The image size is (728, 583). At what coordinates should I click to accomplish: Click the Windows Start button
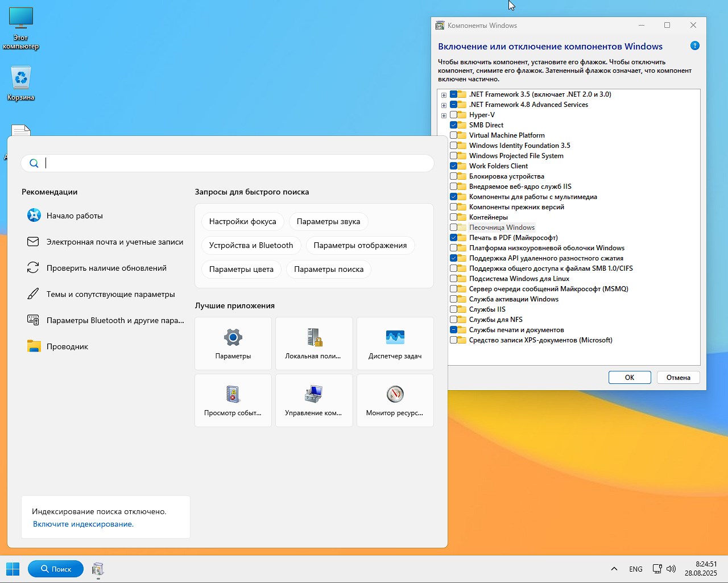(13, 569)
